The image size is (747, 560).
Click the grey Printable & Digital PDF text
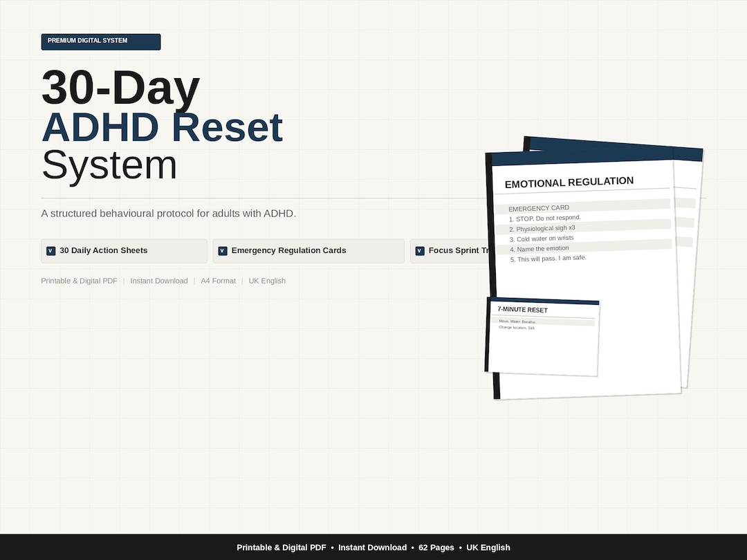click(x=79, y=281)
